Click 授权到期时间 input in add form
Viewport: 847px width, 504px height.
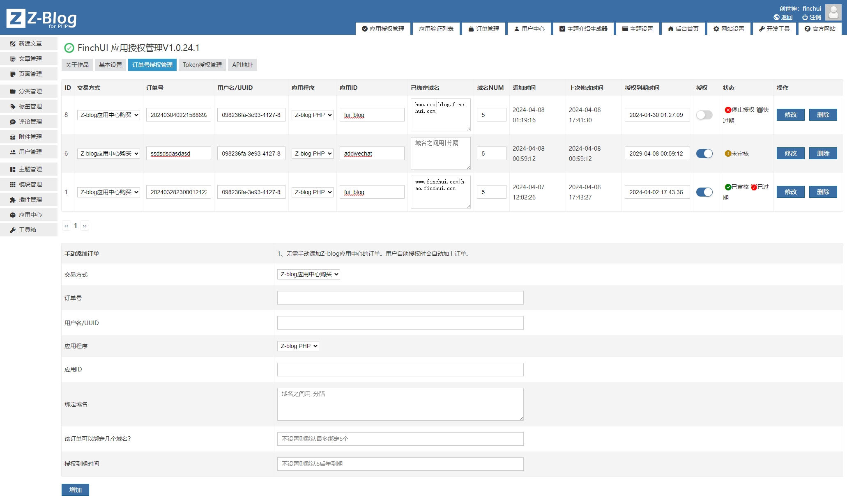tap(400, 464)
